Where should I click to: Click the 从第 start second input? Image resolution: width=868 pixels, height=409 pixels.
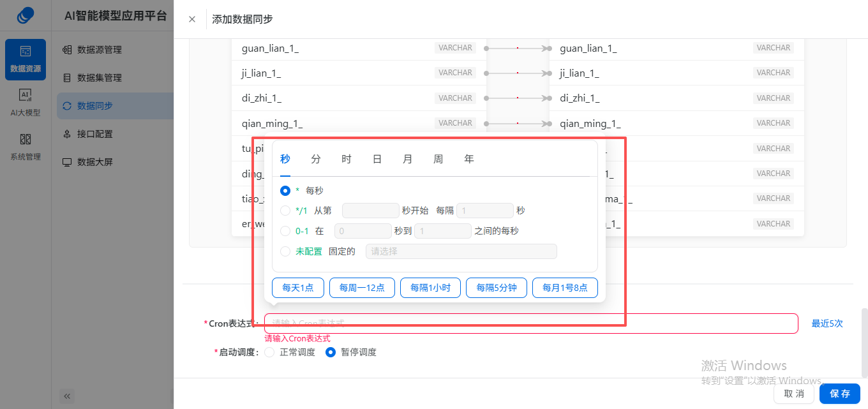point(371,211)
